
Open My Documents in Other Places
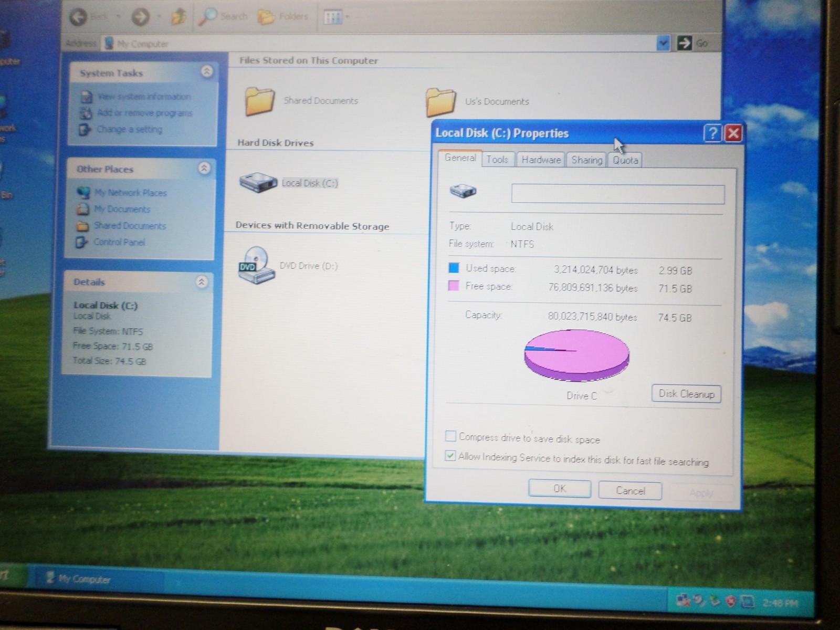122,209
